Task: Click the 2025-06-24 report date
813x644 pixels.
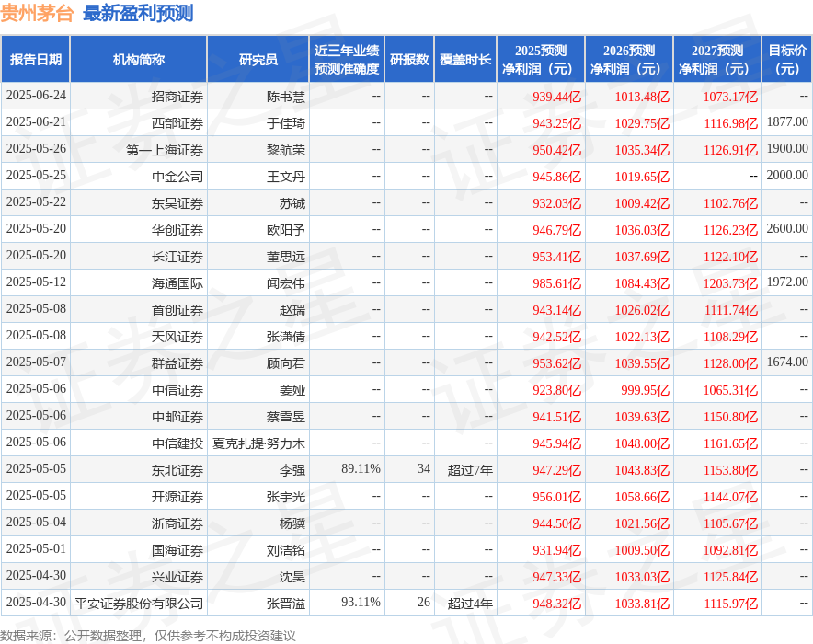Action: point(36,95)
